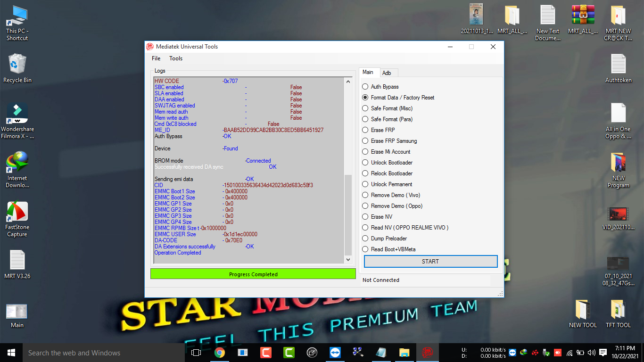
Task: Select the Read Boot+VBMeta option
Action: click(x=388, y=249)
